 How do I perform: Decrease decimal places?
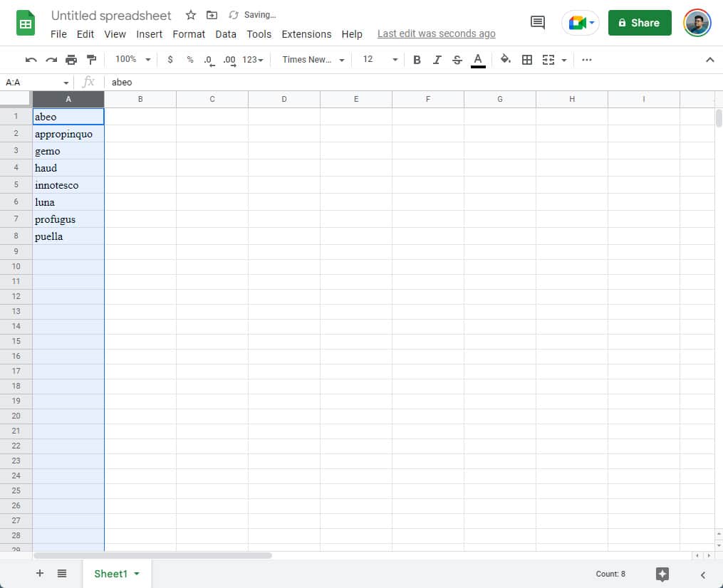coord(208,59)
